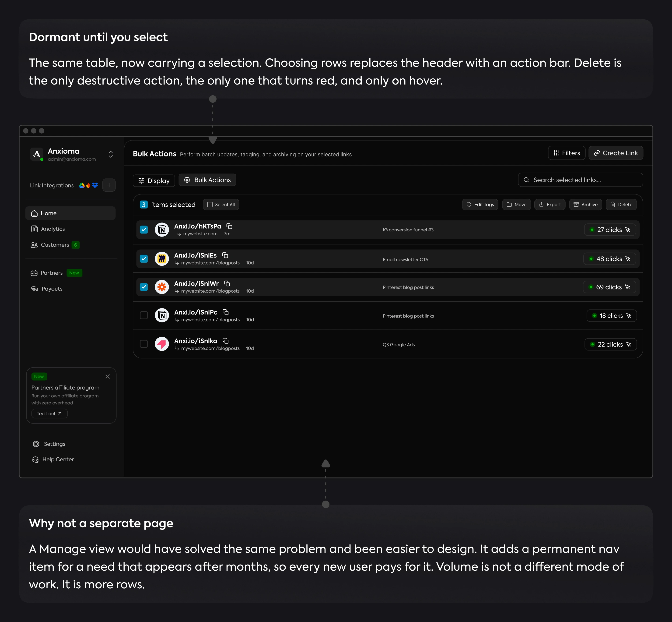Expand the Anxioma workspace switcher
This screenshot has width=672, height=622.
pos(111,154)
